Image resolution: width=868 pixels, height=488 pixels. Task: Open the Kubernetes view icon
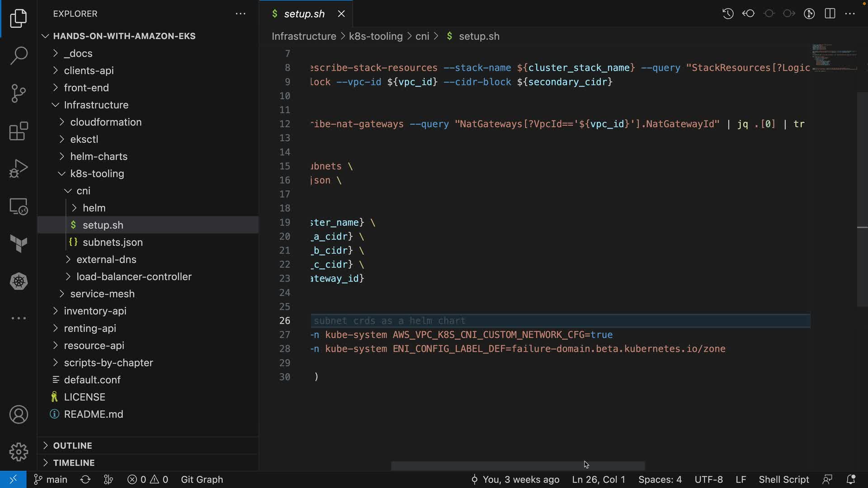[19, 282]
